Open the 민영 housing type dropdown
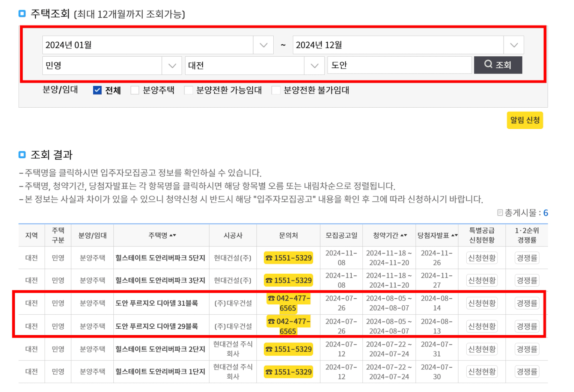The height and width of the screenshot is (392, 574). [172, 66]
